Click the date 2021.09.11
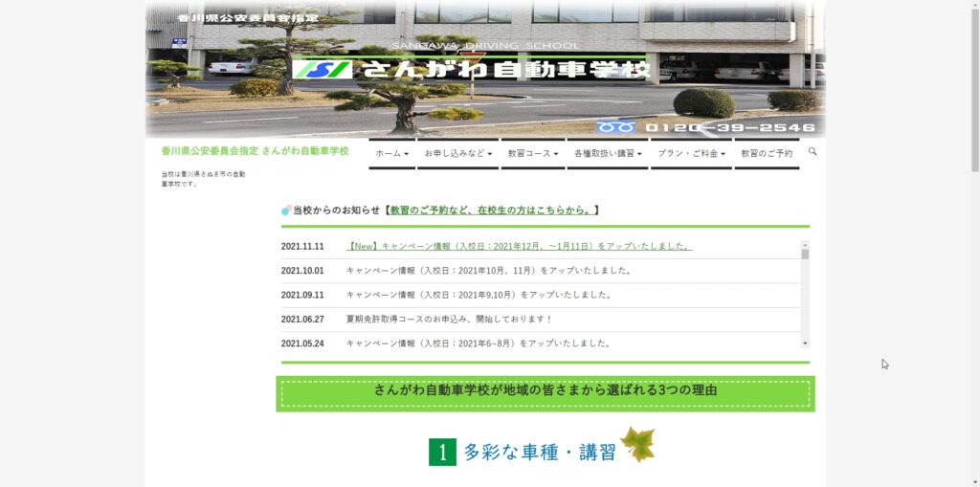This screenshot has width=980, height=487. (x=302, y=295)
